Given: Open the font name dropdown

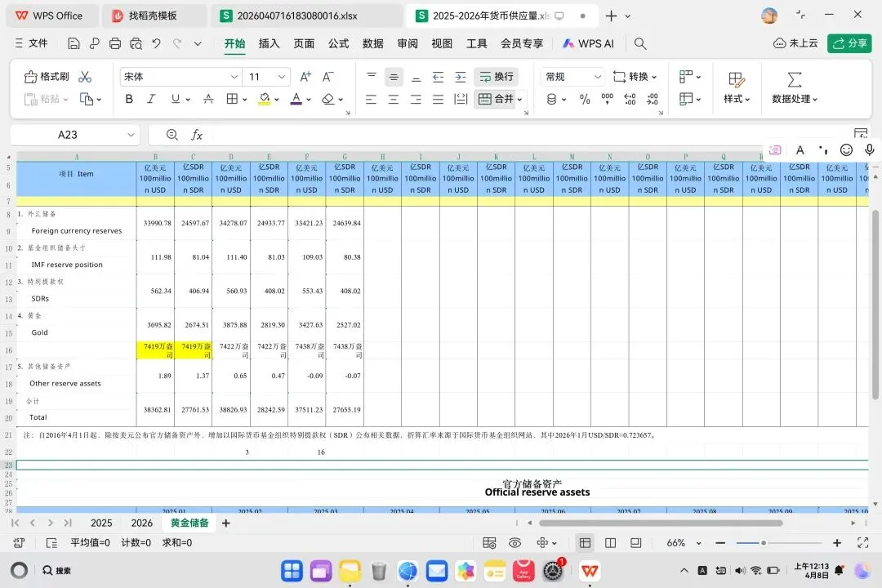Looking at the screenshot, I should [x=234, y=76].
